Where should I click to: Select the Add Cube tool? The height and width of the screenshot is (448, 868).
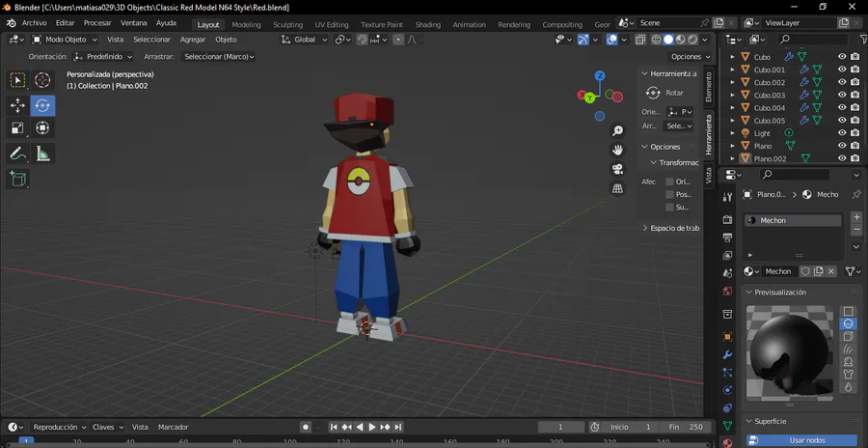coord(17,179)
